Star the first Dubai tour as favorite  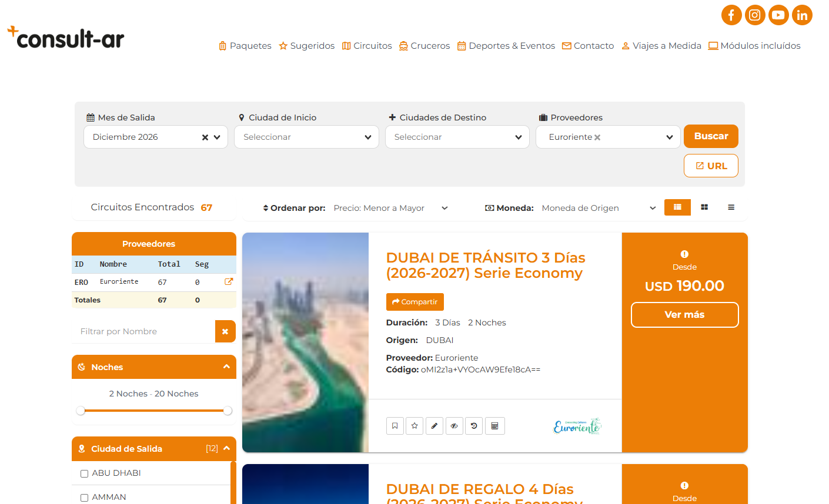(414, 426)
